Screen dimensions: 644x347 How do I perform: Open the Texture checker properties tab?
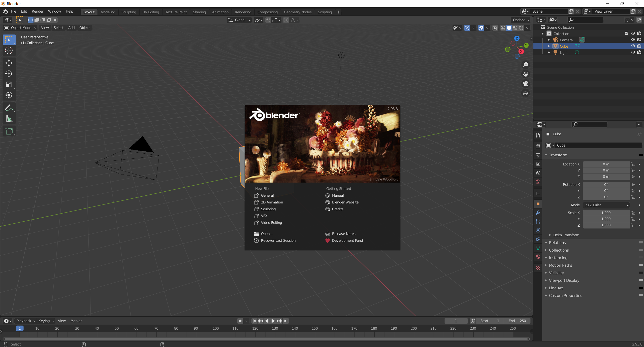[x=538, y=268]
